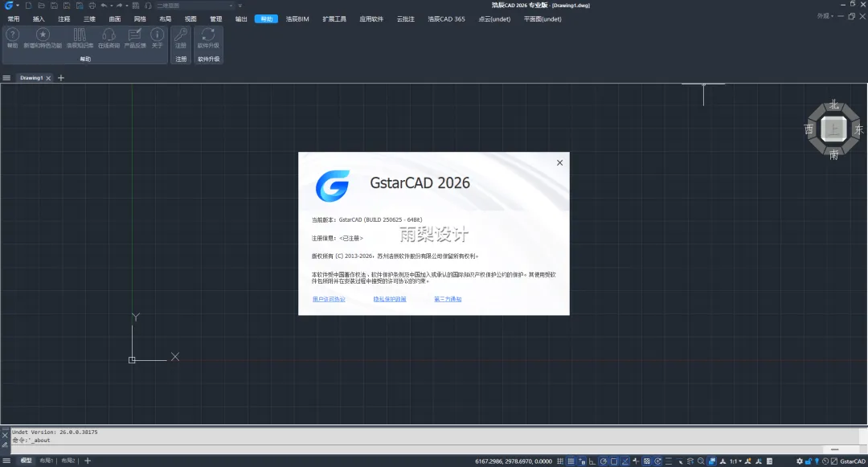Viewport: 868px width, 467px height.
Task: Switch to 扩展工具 ribbon tab
Action: tap(334, 18)
